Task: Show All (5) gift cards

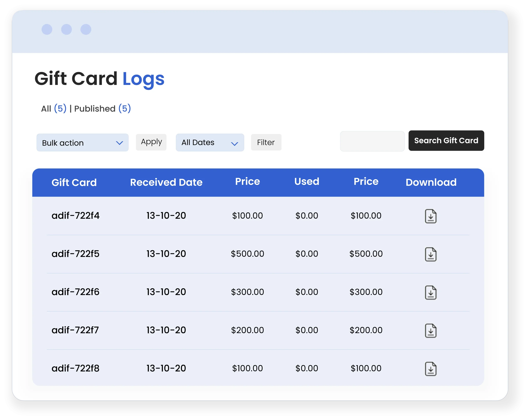Action: pos(54,108)
